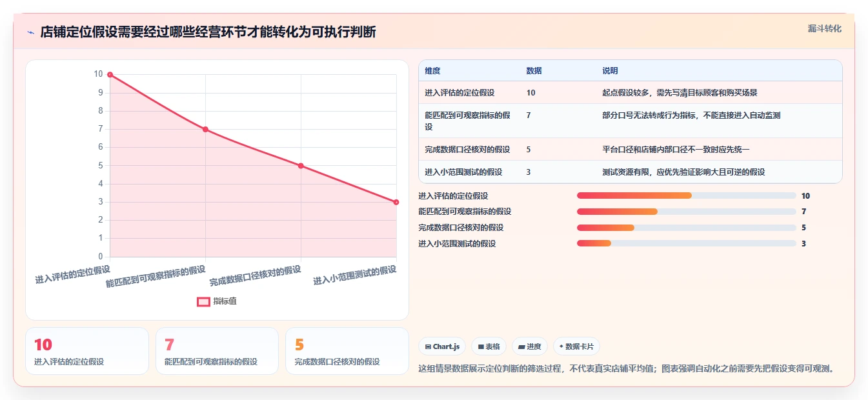This screenshot has width=868, height=400.
Task: Click the chart point at value 10
Action: pos(110,75)
